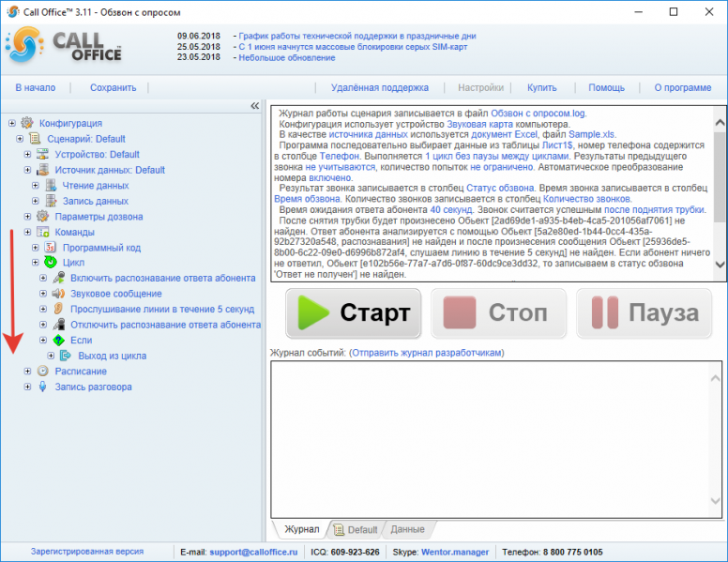Click the Звуковая карта device link
This screenshot has height=562, width=728.
(x=479, y=124)
